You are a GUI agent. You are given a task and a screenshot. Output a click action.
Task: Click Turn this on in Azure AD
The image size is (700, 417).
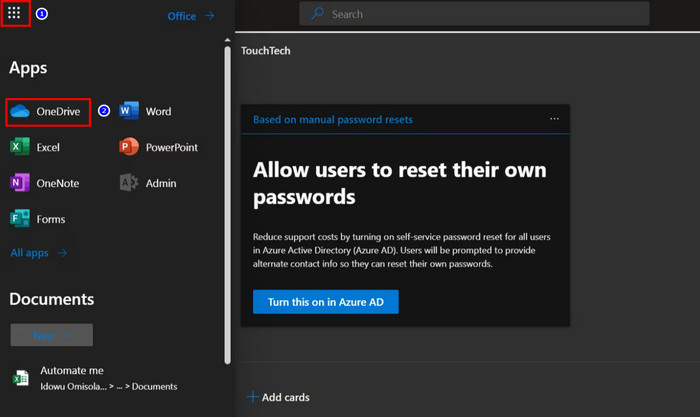click(325, 301)
